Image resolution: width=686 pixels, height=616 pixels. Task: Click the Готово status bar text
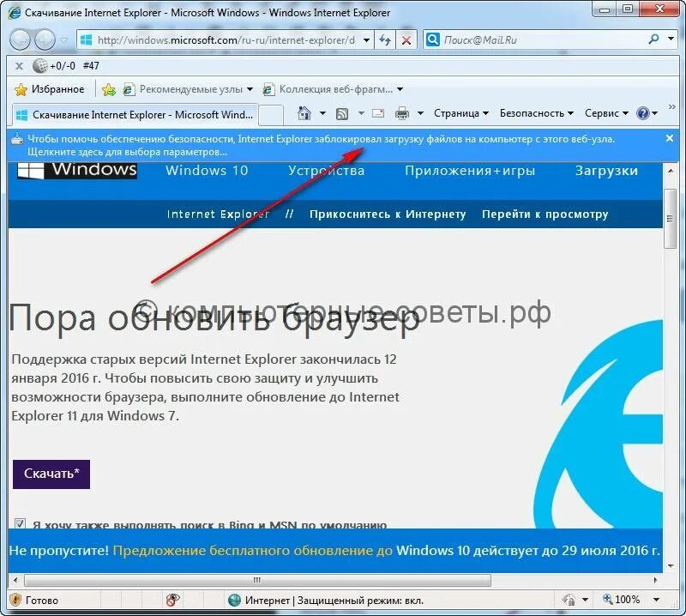click(42, 601)
